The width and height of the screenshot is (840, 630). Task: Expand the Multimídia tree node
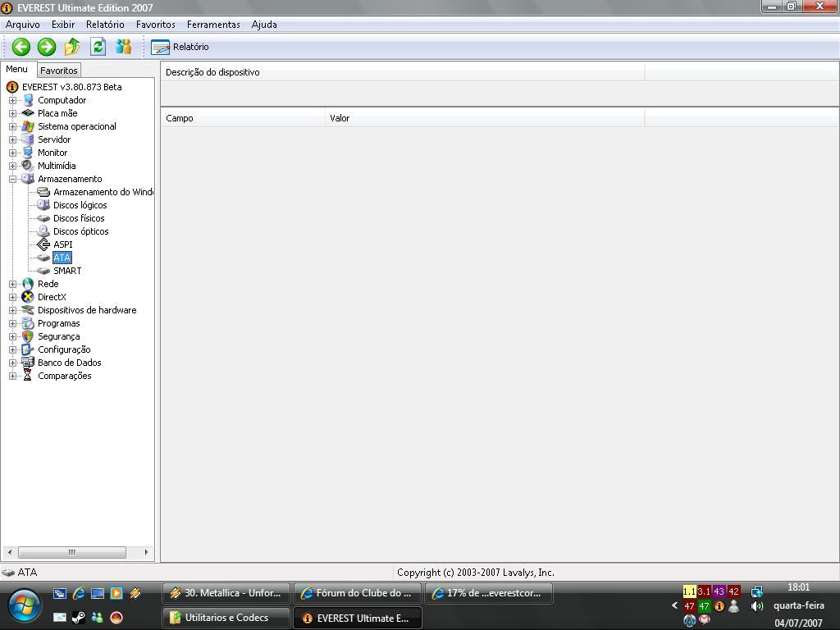coord(12,166)
